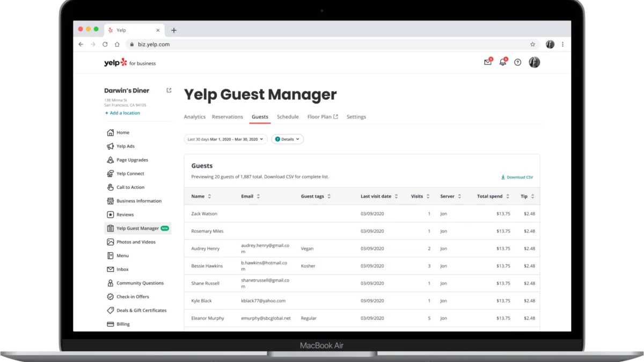The width and height of the screenshot is (644, 362).
Task: Select the Eleanor Murphy guest row
Action: tap(362, 318)
